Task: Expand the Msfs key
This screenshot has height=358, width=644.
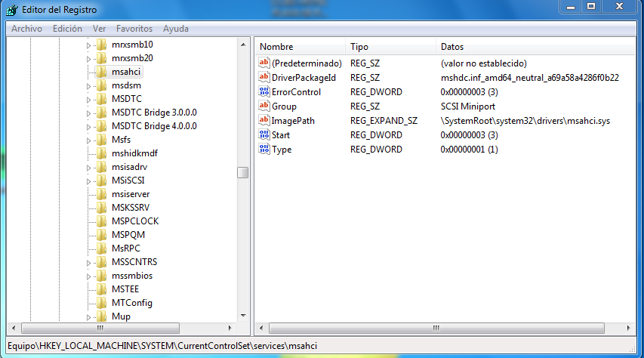Action: (x=88, y=140)
